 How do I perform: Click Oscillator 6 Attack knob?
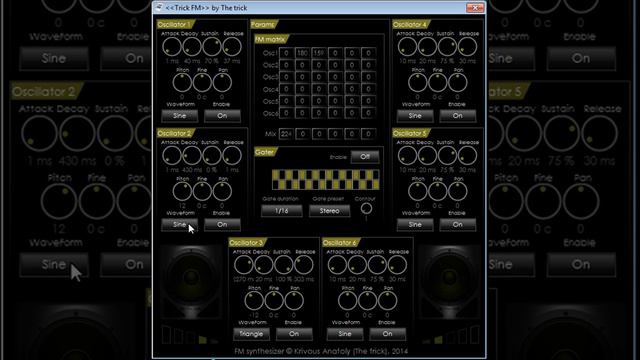tap(337, 265)
